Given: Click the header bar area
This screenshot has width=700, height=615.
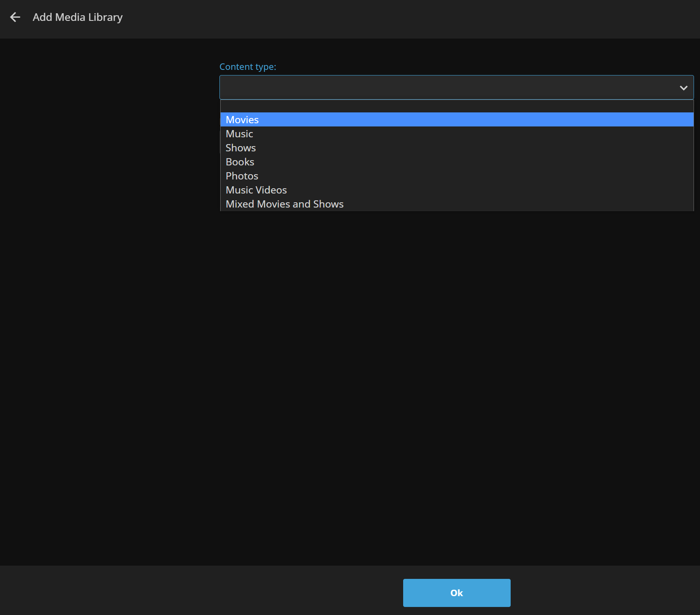Looking at the screenshot, I should (350, 17).
